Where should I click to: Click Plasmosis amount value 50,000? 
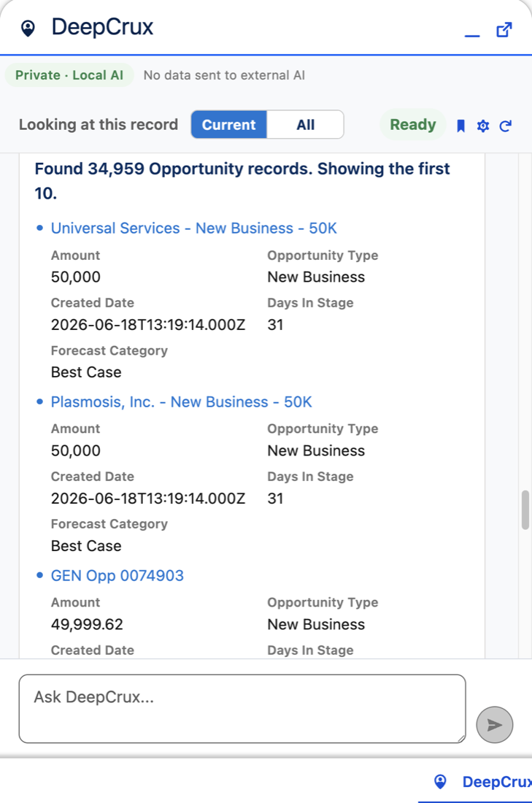pyautogui.click(x=76, y=450)
